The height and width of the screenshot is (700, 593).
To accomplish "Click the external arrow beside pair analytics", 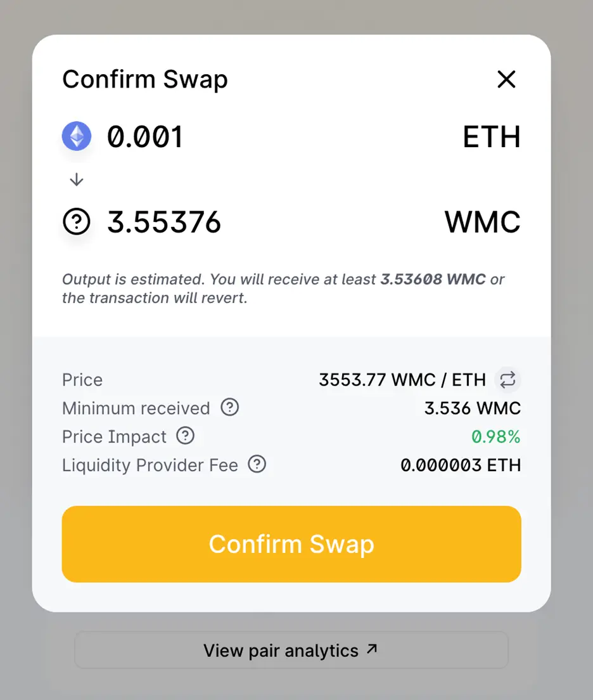I will click(x=372, y=649).
